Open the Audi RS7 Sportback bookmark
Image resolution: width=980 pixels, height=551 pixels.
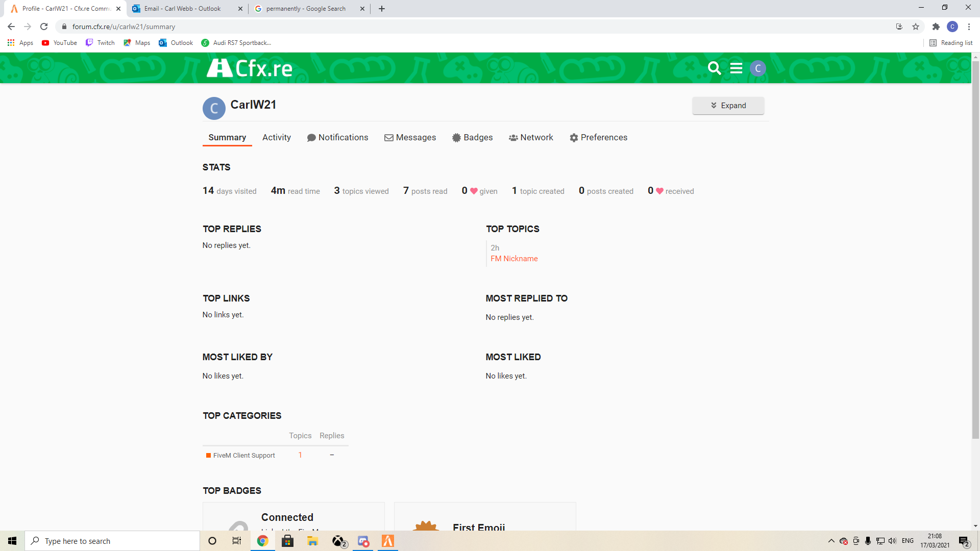click(236, 43)
